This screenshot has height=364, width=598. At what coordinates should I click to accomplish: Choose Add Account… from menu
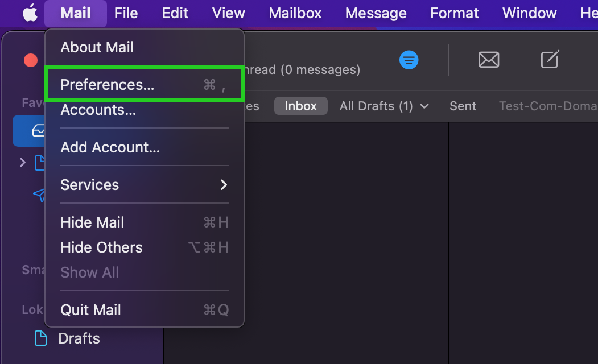(x=110, y=147)
